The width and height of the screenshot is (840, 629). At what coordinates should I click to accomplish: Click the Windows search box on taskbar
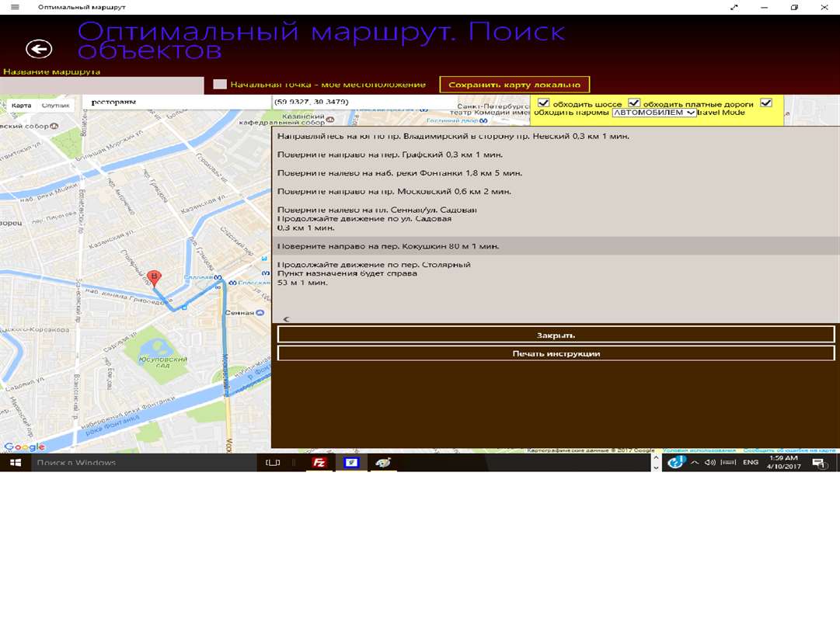pyautogui.click(x=142, y=463)
